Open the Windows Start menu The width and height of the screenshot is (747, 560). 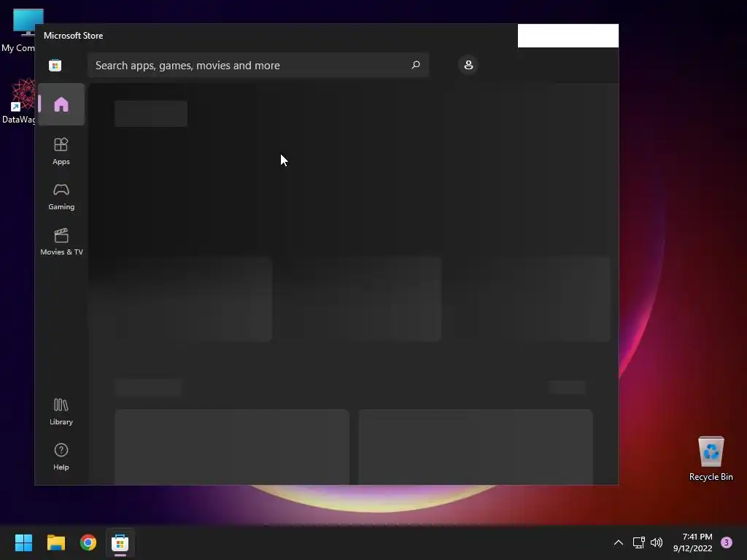[24, 542]
